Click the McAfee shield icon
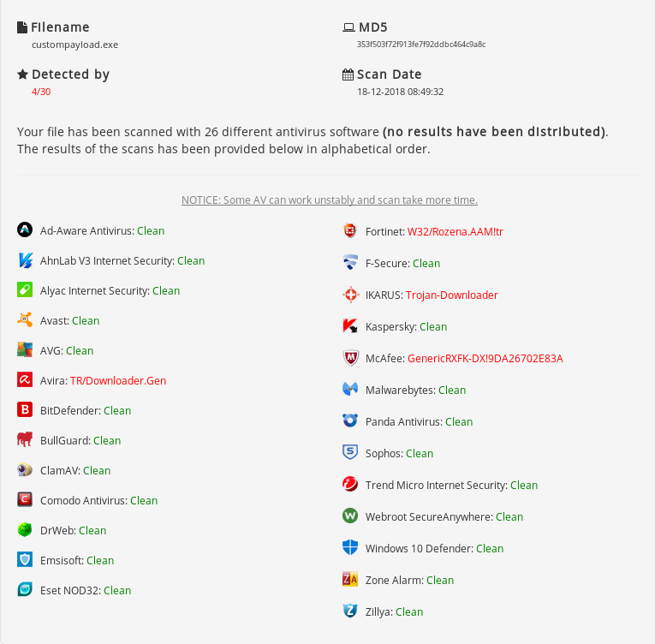 tap(350, 358)
